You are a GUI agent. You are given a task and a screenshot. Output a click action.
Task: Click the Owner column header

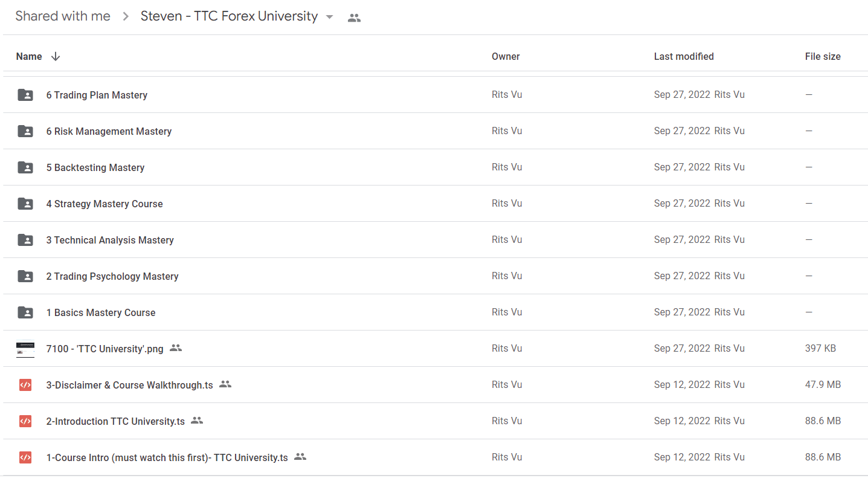[x=506, y=56]
